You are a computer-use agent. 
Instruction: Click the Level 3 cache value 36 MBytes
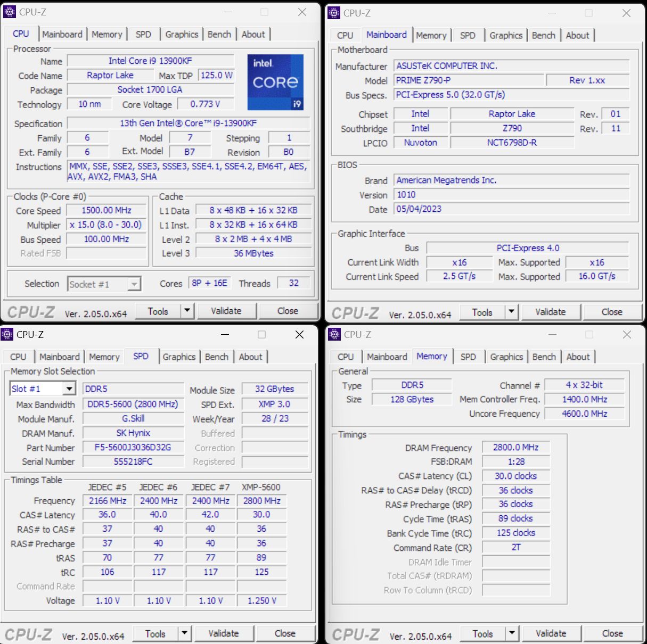click(x=253, y=253)
